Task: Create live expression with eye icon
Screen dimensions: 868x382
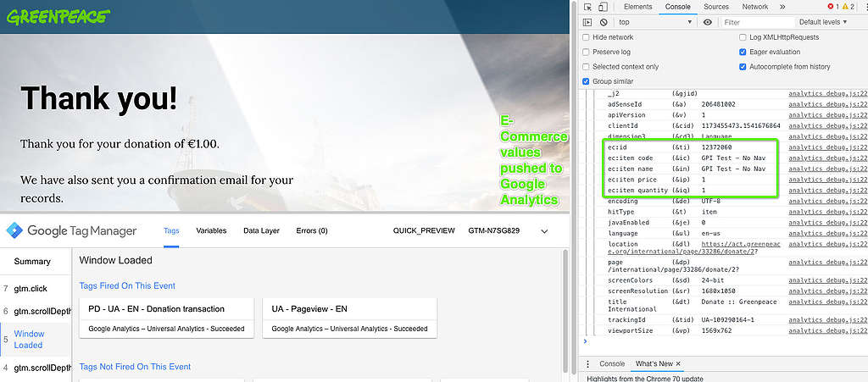Action: click(x=708, y=22)
